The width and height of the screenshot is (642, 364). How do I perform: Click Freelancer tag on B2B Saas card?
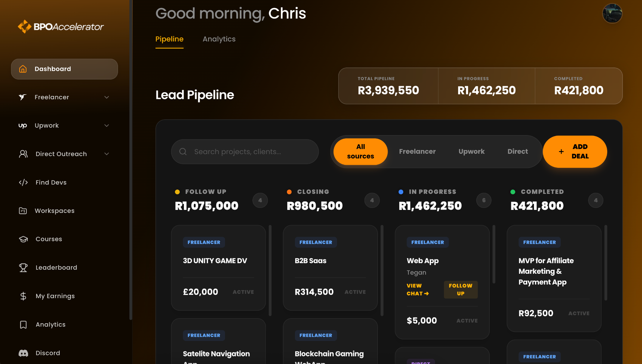coord(316,242)
